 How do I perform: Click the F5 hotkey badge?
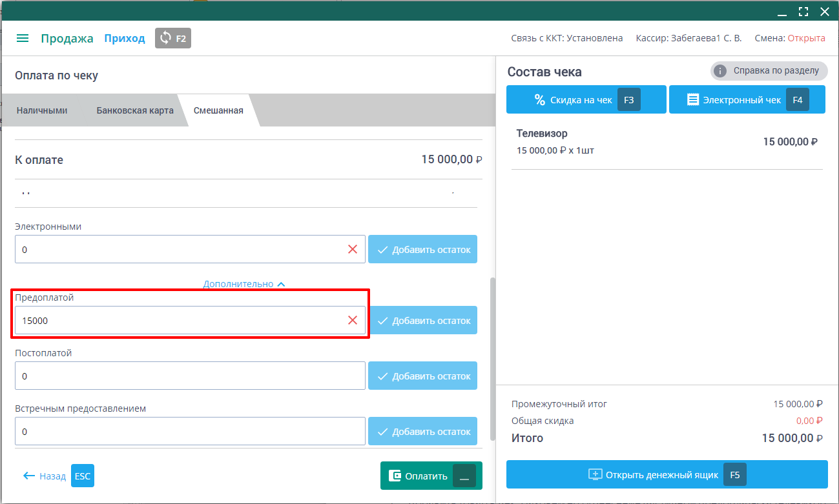735,475
